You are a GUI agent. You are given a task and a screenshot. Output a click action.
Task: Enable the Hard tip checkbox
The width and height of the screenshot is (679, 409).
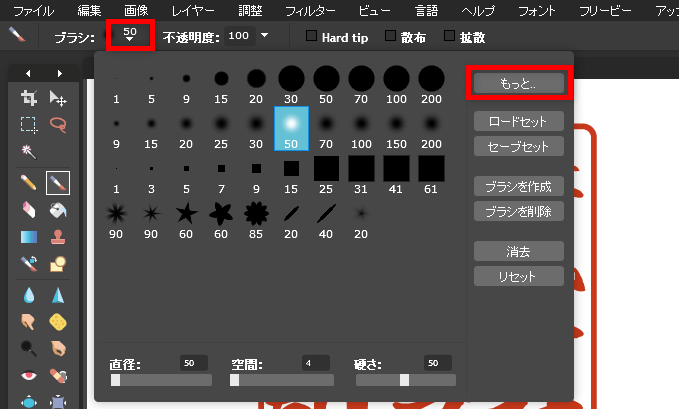[x=311, y=36]
